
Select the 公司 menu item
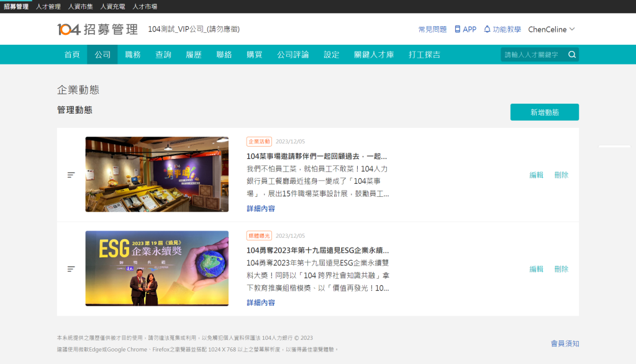tap(102, 55)
